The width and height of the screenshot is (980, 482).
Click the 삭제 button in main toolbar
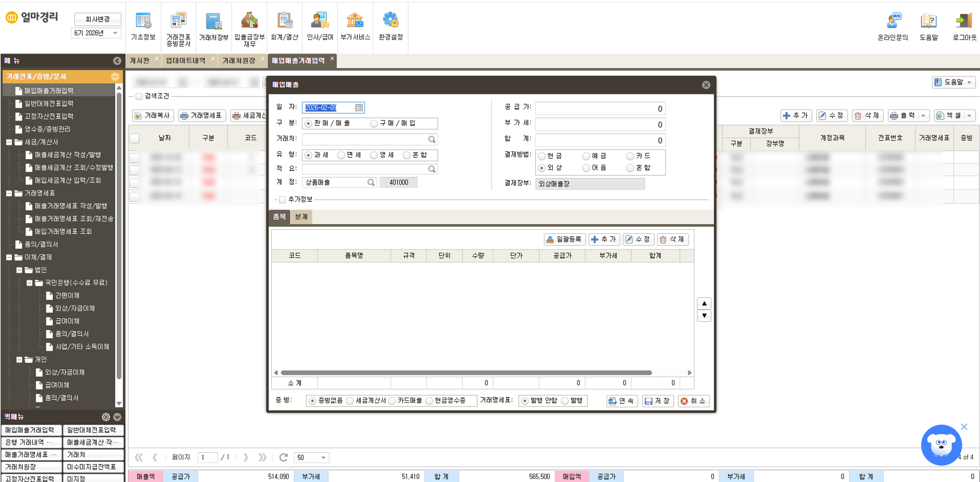coord(867,116)
